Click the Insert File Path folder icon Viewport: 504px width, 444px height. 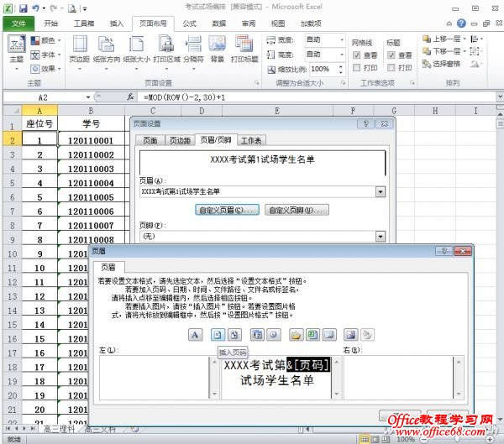click(x=296, y=335)
